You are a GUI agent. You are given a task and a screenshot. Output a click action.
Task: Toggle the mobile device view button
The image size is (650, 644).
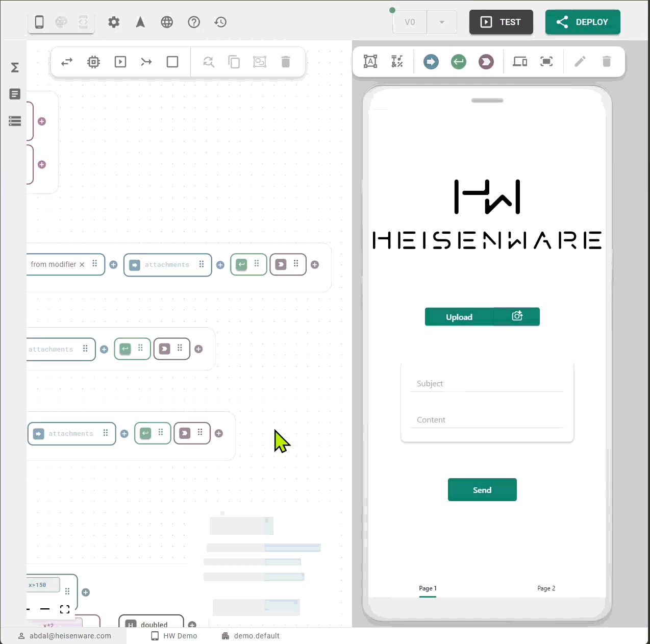[x=39, y=22]
